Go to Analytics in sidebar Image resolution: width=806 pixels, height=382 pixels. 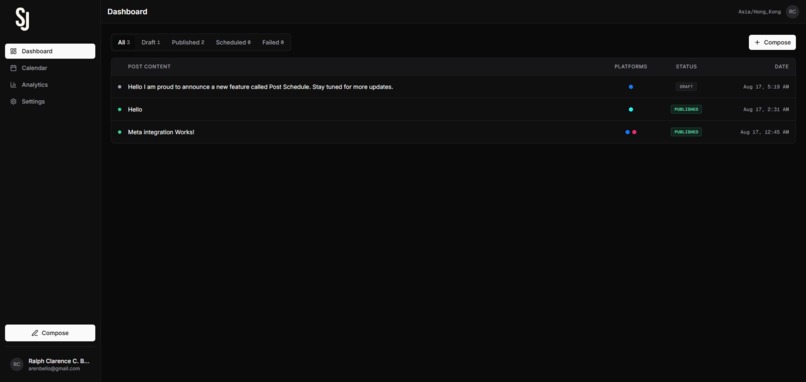(x=50, y=85)
